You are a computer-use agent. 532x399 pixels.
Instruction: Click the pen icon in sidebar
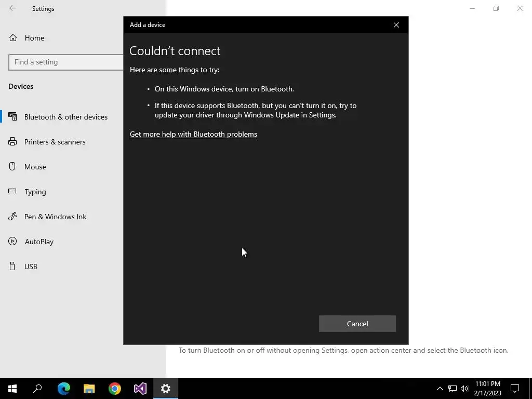coord(12,216)
